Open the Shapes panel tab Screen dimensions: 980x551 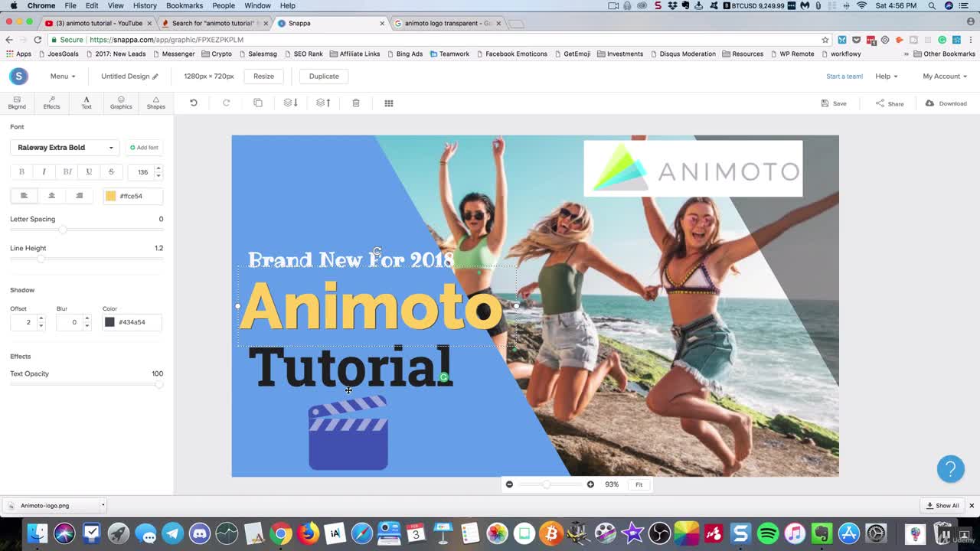[x=156, y=103]
